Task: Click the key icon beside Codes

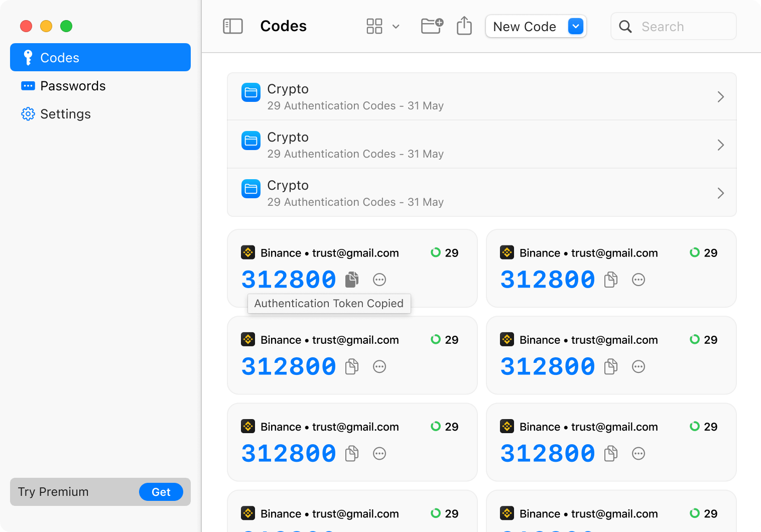Action: (x=28, y=58)
